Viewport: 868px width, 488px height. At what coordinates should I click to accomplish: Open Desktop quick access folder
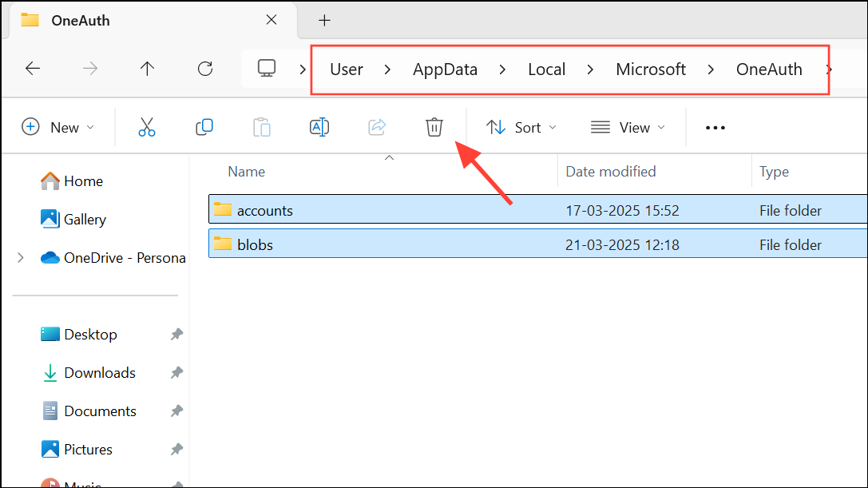pos(78,335)
